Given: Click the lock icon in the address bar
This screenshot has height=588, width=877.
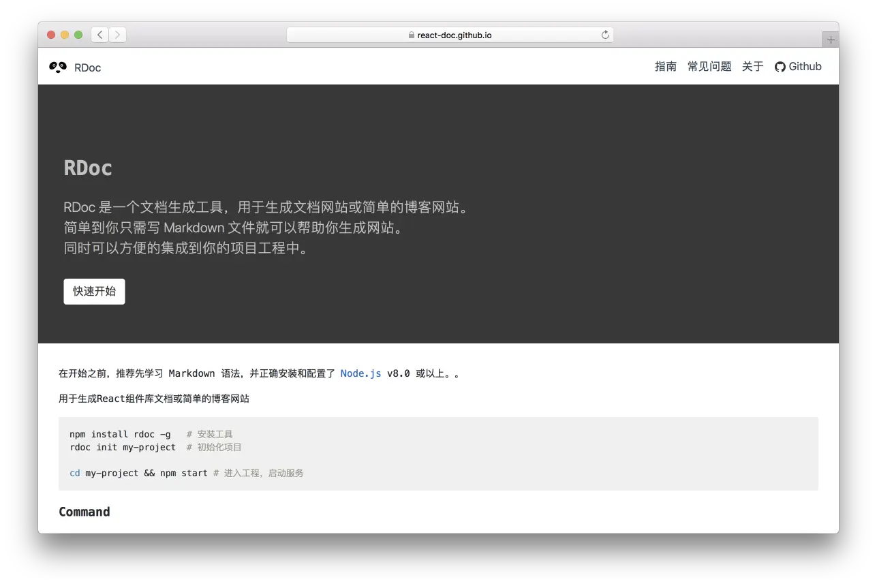Looking at the screenshot, I should 411,35.
